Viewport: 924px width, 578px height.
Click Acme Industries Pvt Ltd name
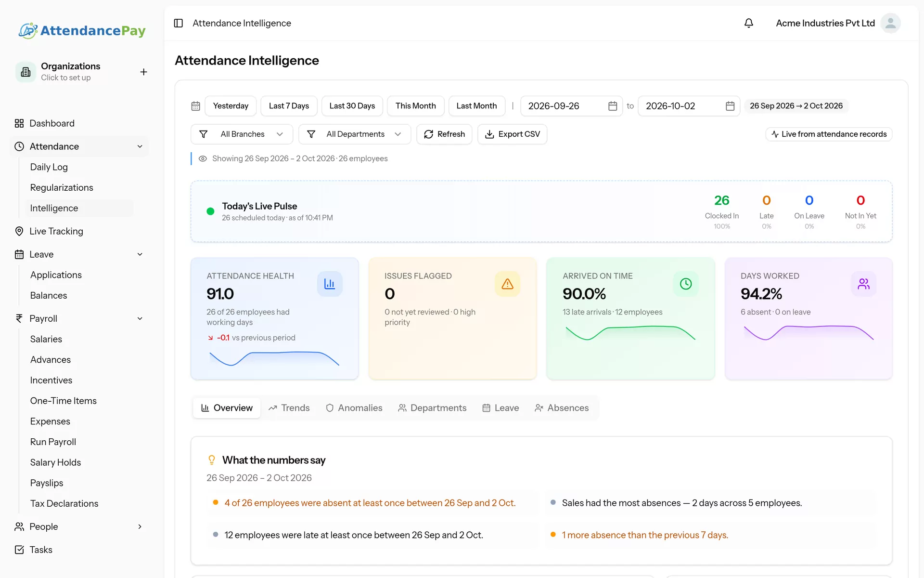825,23
